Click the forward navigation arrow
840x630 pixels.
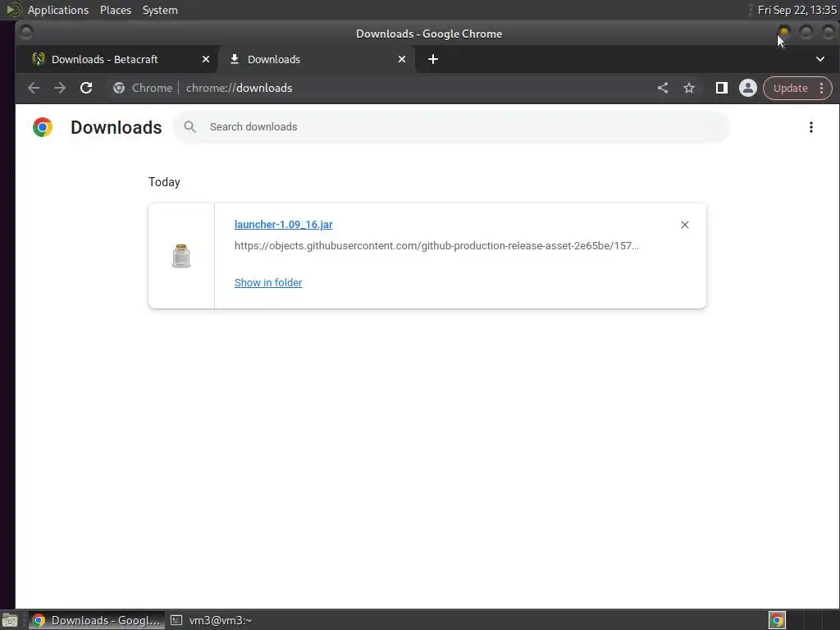59,88
